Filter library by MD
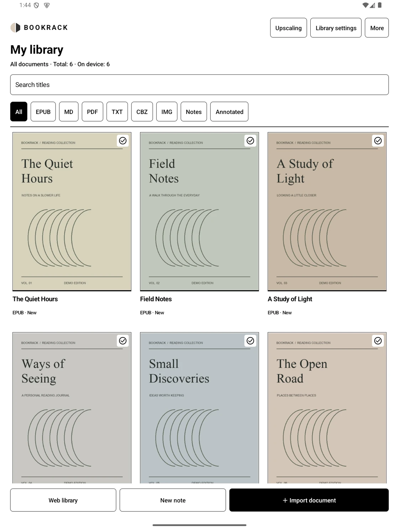Image resolution: width=399 pixels, height=532 pixels. coord(69,112)
